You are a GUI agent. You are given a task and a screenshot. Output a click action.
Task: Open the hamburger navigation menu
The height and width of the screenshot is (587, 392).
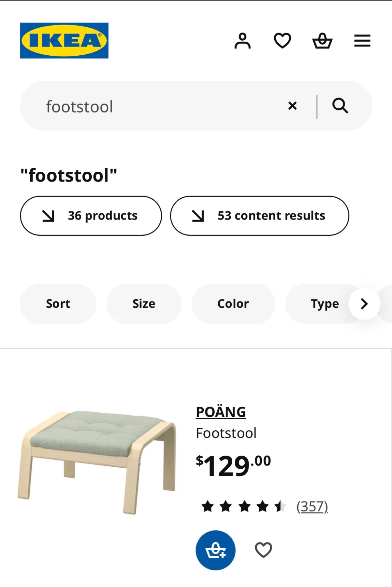pyautogui.click(x=362, y=40)
